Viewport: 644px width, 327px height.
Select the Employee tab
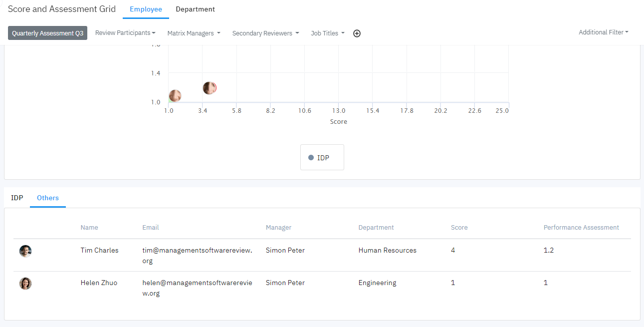pos(146,9)
